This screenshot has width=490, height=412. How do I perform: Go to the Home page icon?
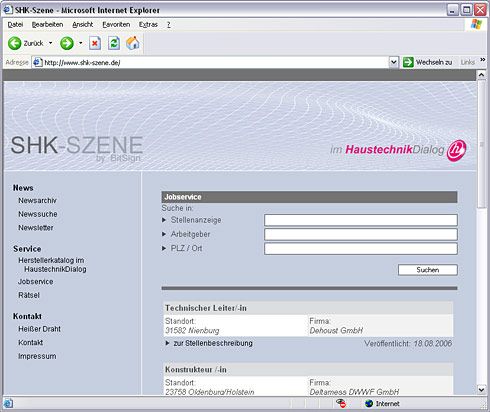[133, 43]
